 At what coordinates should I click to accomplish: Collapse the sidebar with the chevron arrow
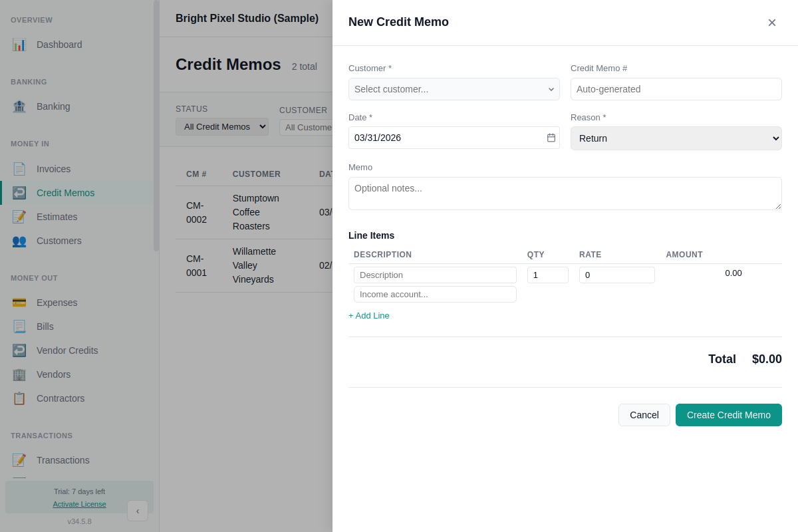pyautogui.click(x=138, y=511)
